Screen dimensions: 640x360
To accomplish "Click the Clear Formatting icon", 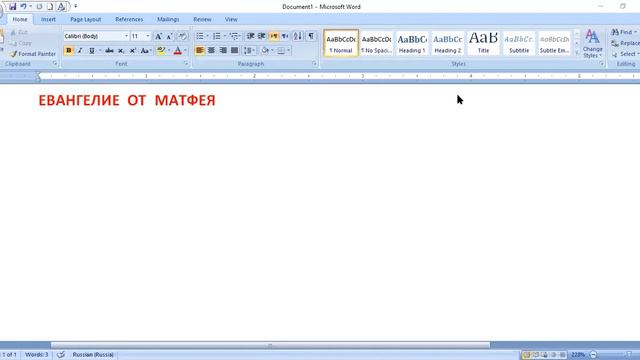I will [183, 36].
